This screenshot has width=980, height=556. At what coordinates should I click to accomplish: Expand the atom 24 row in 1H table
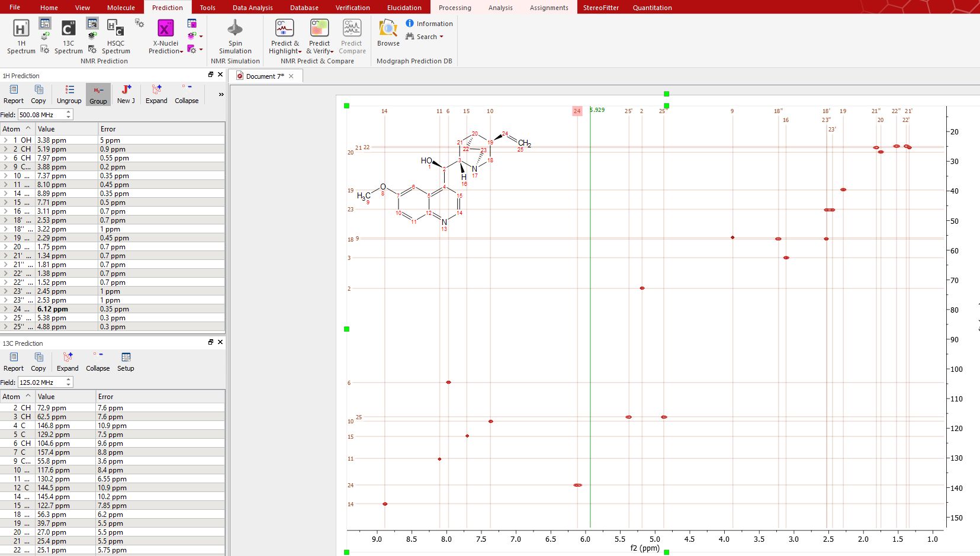pyautogui.click(x=5, y=309)
